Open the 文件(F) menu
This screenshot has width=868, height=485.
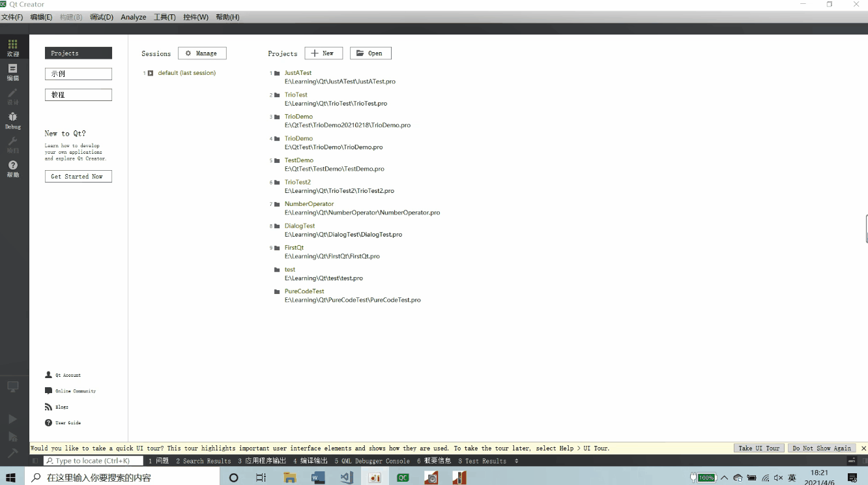pos(12,17)
